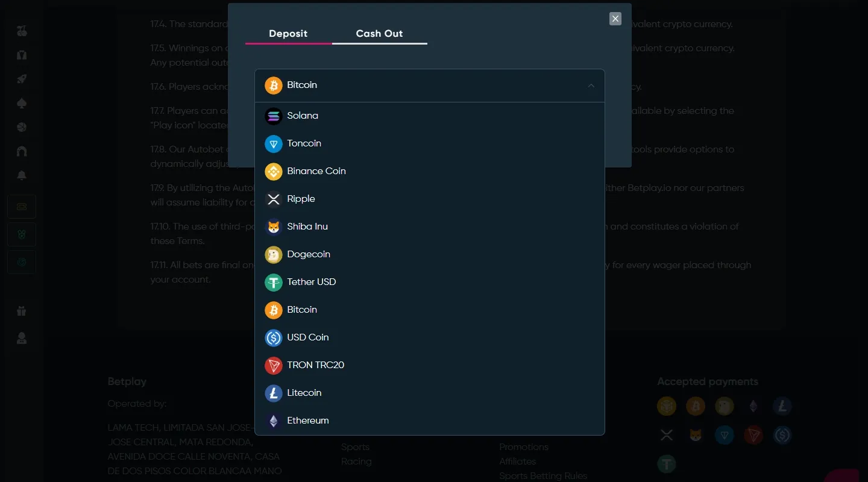The height and width of the screenshot is (482, 868).
Task: Switch to the Deposit tab
Action: point(288,34)
